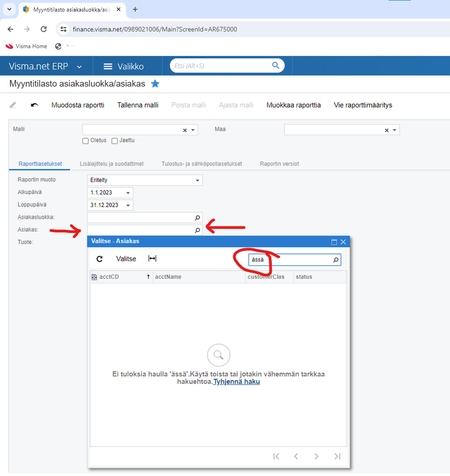Go to first page in dialog pager
The height and width of the screenshot is (476, 450).
point(276,456)
